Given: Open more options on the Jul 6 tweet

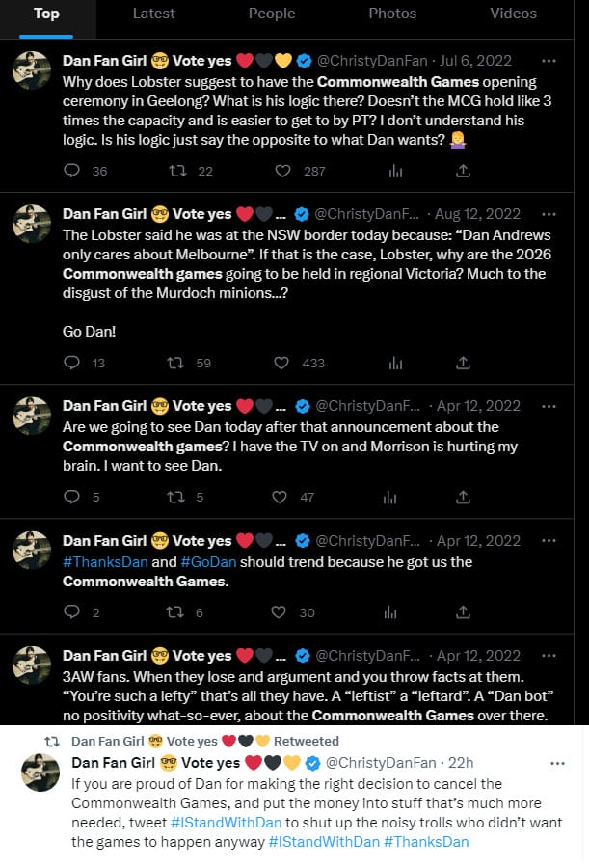Looking at the screenshot, I should [x=549, y=60].
